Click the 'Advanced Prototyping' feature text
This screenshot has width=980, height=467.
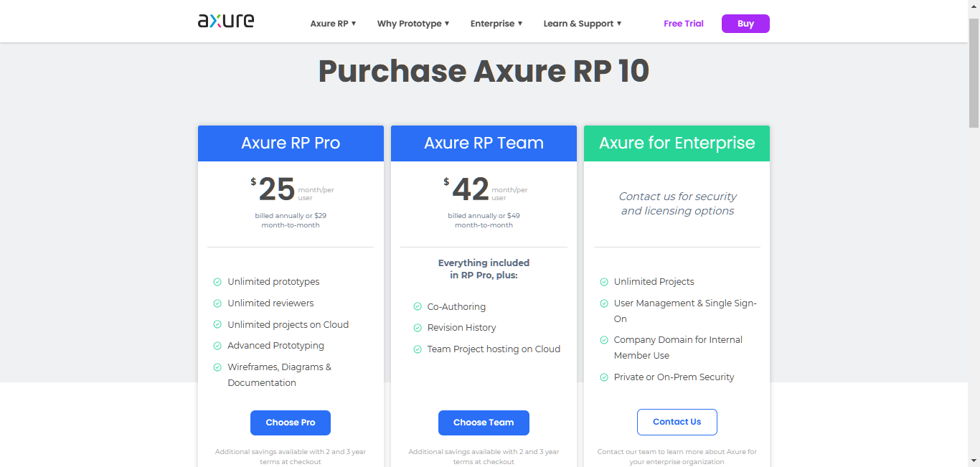(x=275, y=346)
